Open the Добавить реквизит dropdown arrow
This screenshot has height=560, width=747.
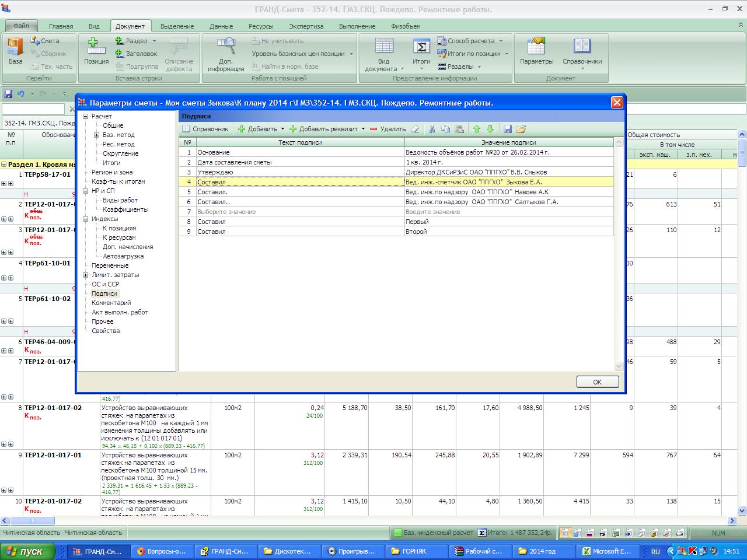click(x=363, y=129)
